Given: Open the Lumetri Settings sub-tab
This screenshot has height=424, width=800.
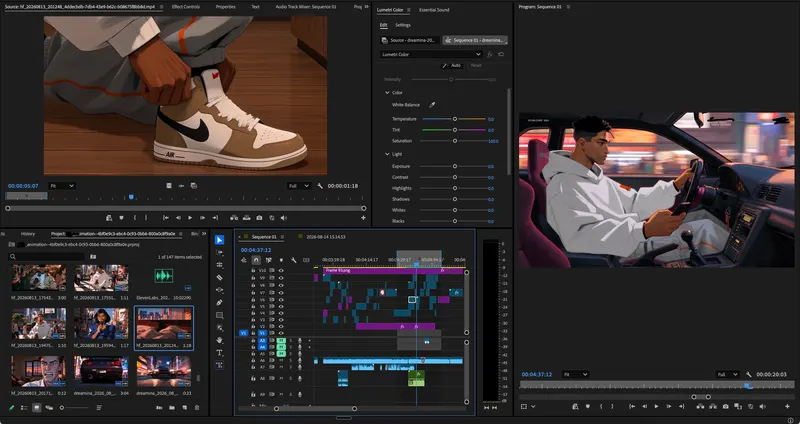Looking at the screenshot, I should [x=403, y=25].
